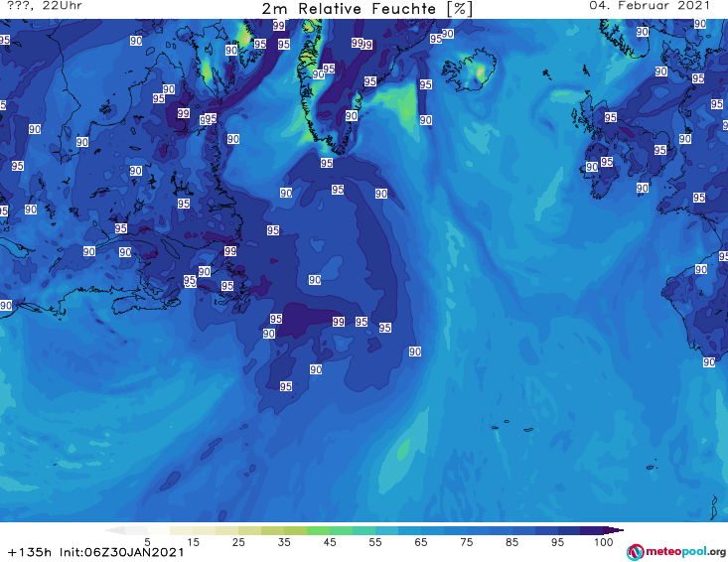The image size is (728, 562).
Task: Click the '90' label on the map's left edge near the US coast
Action: [6, 306]
